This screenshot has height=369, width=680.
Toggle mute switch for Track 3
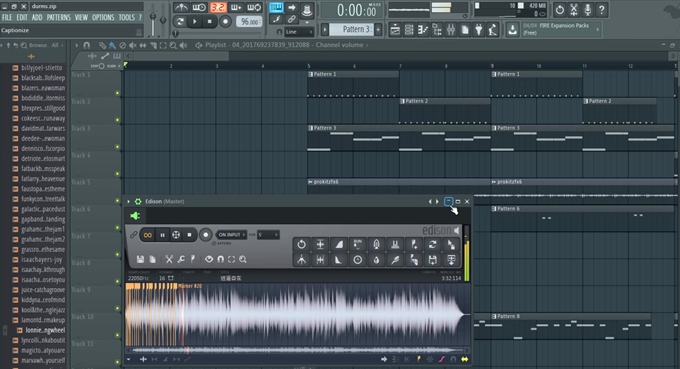click(117, 147)
